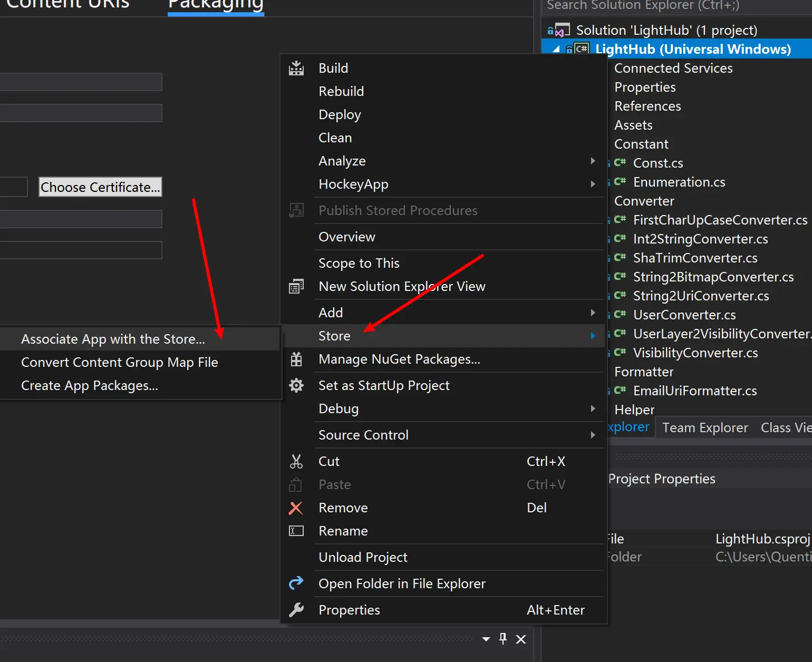The height and width of the screenshot is (662, 812).
Task: Pin the bottom panel with pushpin icon
Action: click(503, 639)
